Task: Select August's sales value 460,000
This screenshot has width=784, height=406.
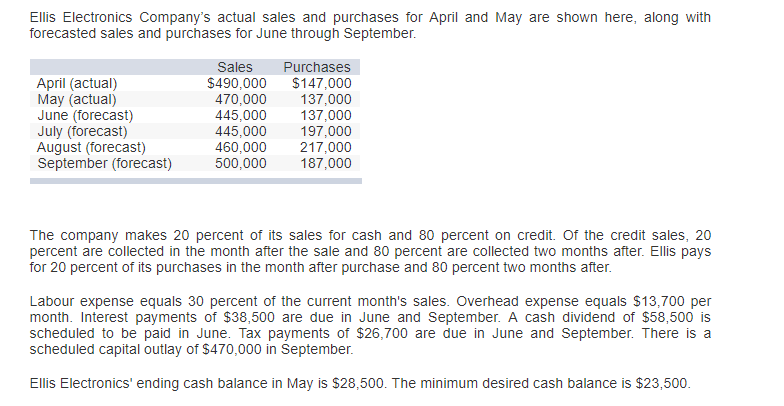Action: [241, 147]
